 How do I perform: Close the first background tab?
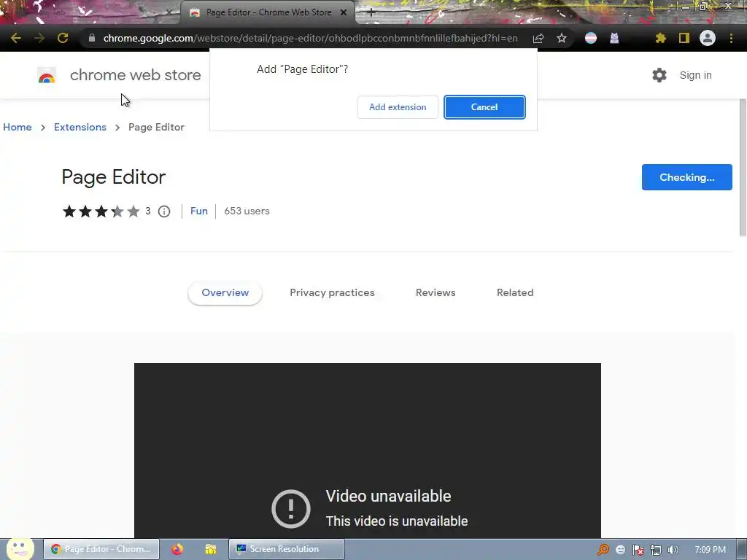coord(169,13)
